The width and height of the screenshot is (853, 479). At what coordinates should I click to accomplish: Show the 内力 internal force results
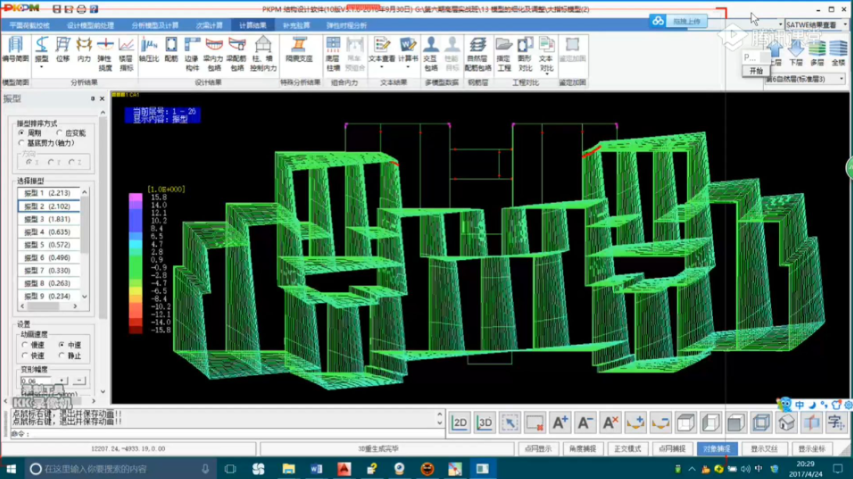point(84,50)
